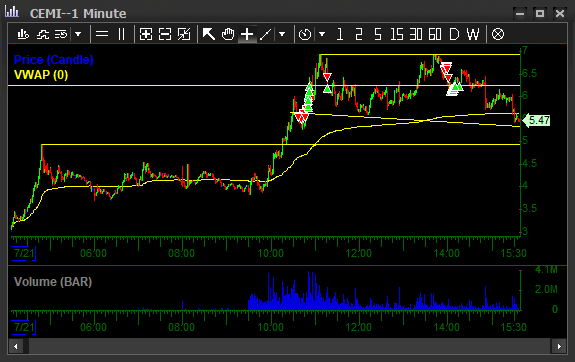This screenshot has height=362, width=575.
Task: Click scrollbar right arrow at bottom
Action: point(559,346)
